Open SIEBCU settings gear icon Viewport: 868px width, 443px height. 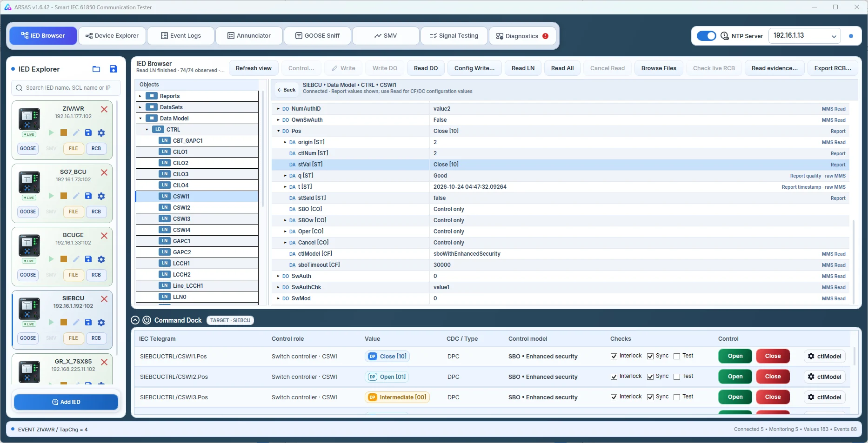tap(101, 323)
